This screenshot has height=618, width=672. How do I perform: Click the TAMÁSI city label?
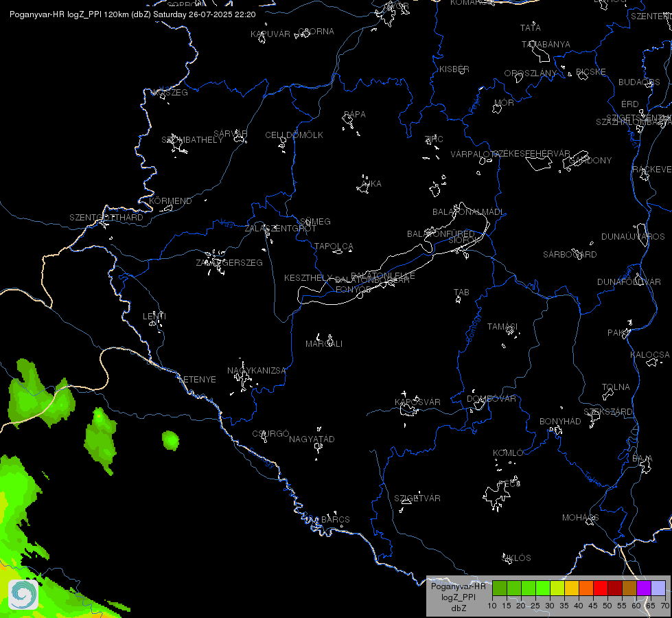[x=502, y=327]
